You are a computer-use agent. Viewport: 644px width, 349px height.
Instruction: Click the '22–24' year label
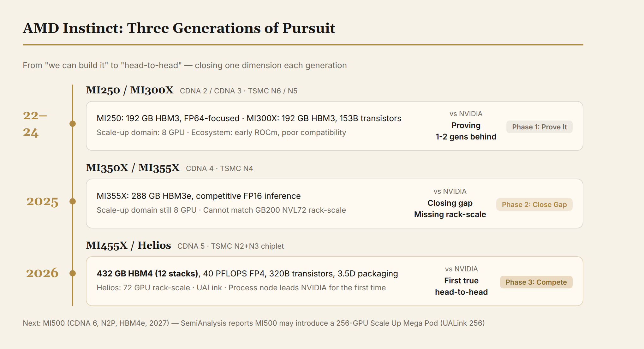pyautogui.click(x=35, y=124)
